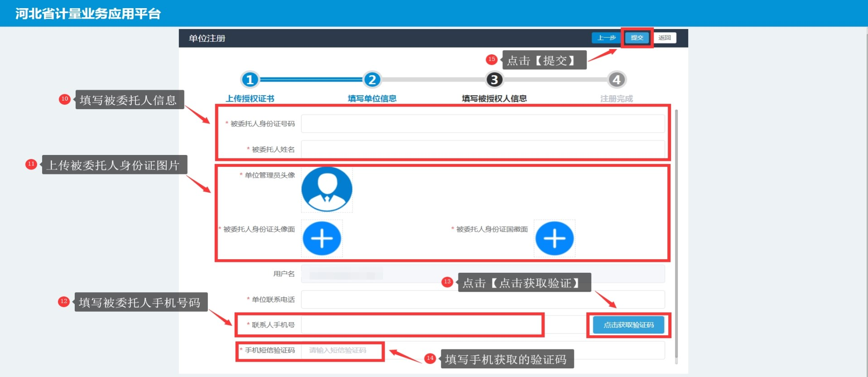Focus the 被委托人身份证号码 input field
868x377 pixels.
point(482,124)
